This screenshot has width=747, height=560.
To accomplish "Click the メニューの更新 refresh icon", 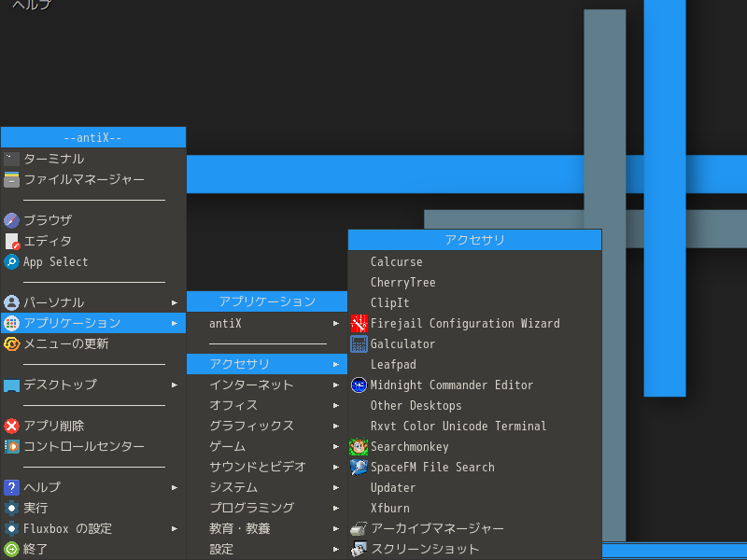I will pos(11,343).
